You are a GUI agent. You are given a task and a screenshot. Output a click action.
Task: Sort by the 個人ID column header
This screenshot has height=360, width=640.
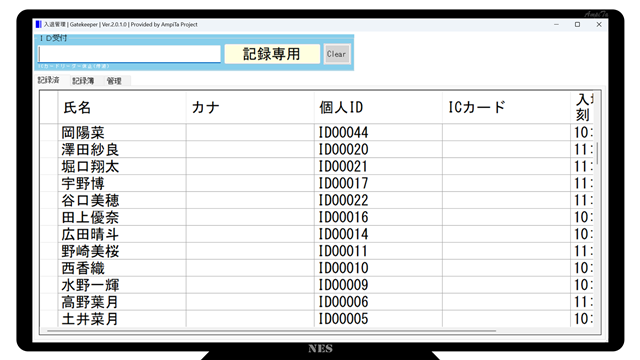pos(378,107)
